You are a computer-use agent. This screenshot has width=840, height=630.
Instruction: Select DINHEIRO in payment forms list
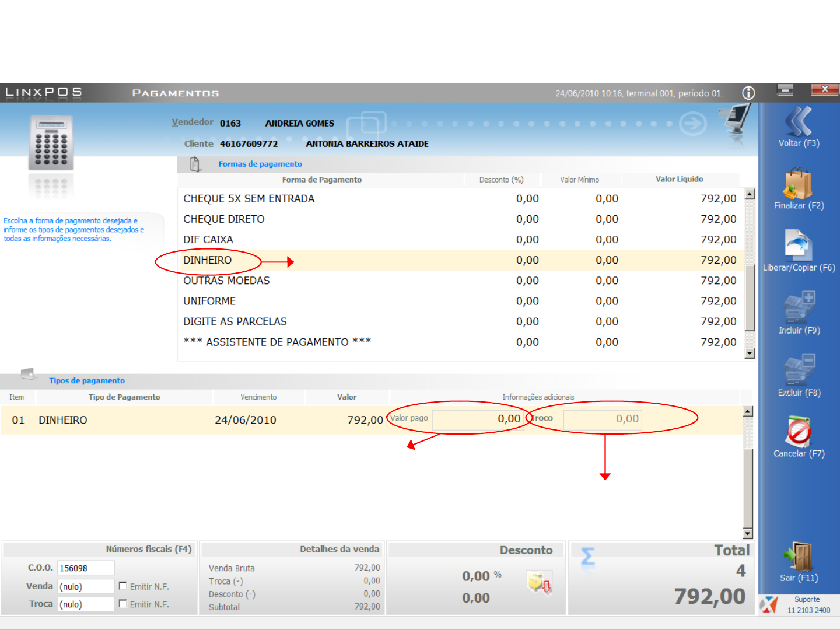[x=460, y=260]
